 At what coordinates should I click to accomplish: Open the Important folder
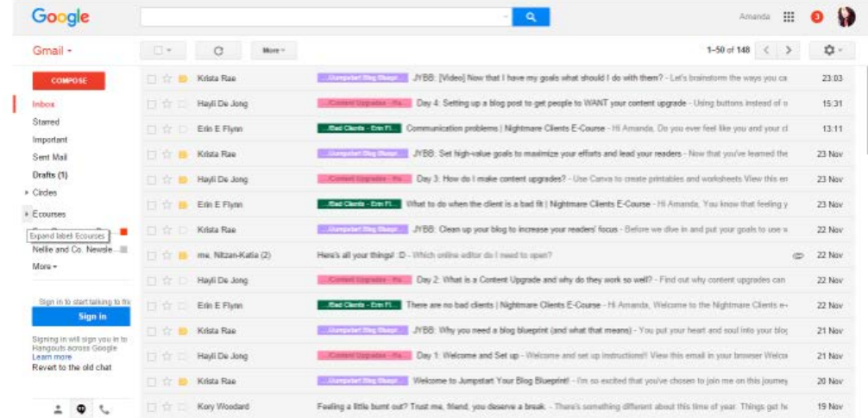[50, 140]
